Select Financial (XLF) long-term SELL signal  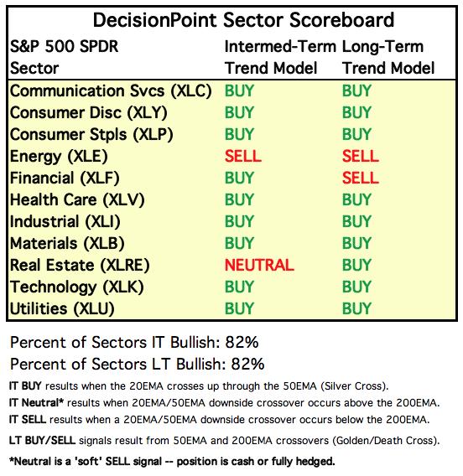(361, 178)
